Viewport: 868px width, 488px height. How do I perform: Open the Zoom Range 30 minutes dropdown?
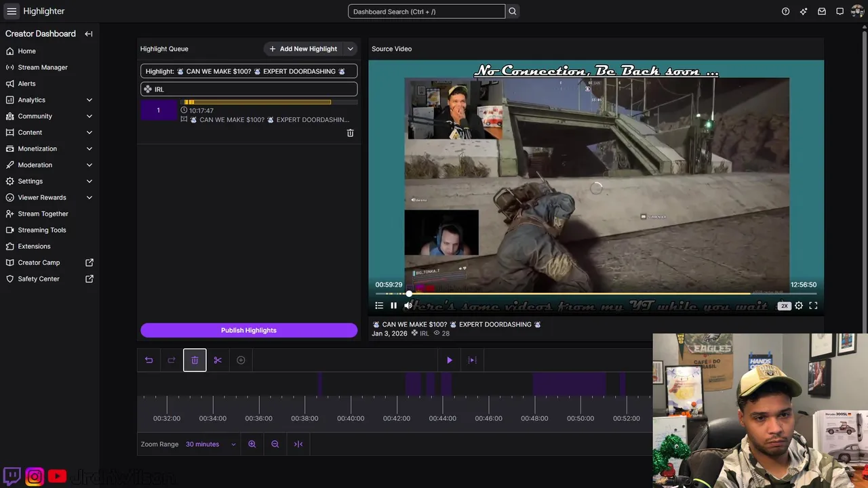tap(211, 444)
